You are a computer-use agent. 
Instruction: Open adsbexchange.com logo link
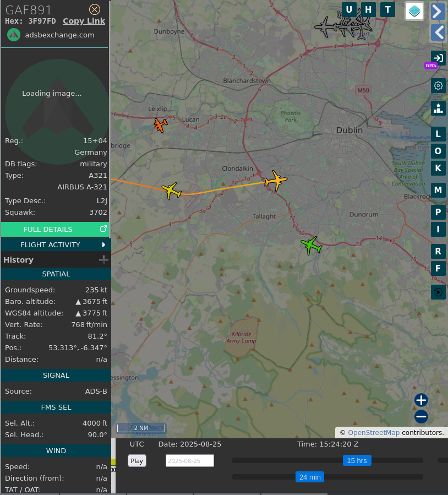(14, 35)
